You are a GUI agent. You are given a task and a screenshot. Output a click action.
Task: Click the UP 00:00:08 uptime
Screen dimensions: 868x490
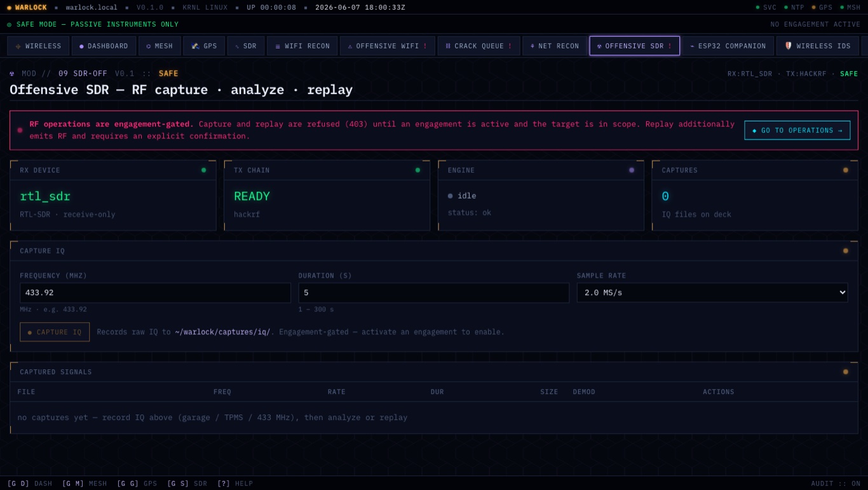tap(271, 8)
